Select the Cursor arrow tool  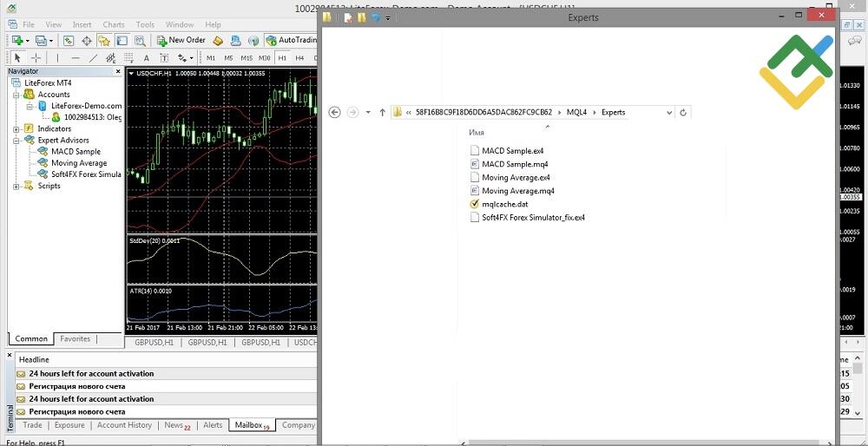17,57
